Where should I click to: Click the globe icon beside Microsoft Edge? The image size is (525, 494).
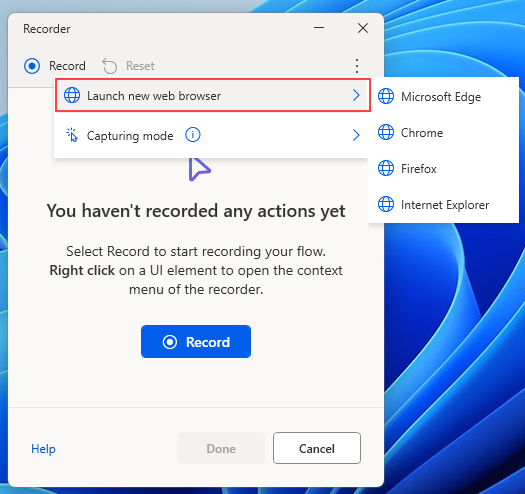tap(386, 96)
